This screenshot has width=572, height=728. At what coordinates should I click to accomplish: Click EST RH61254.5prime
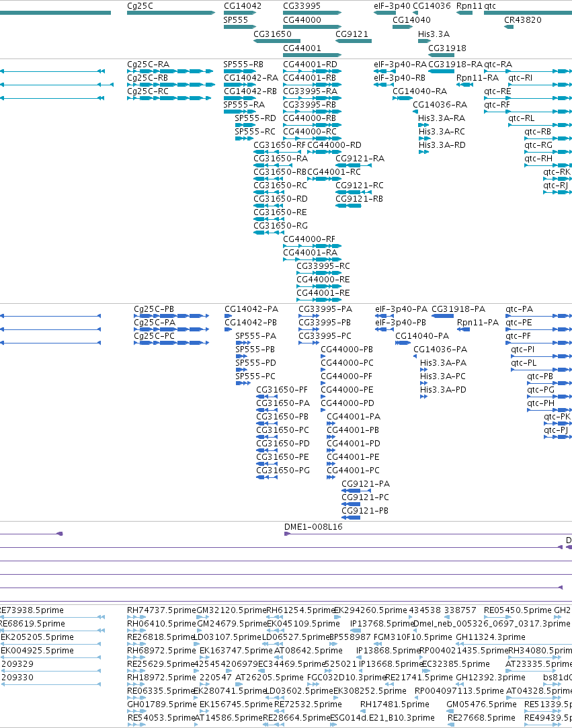coord(301,610)
